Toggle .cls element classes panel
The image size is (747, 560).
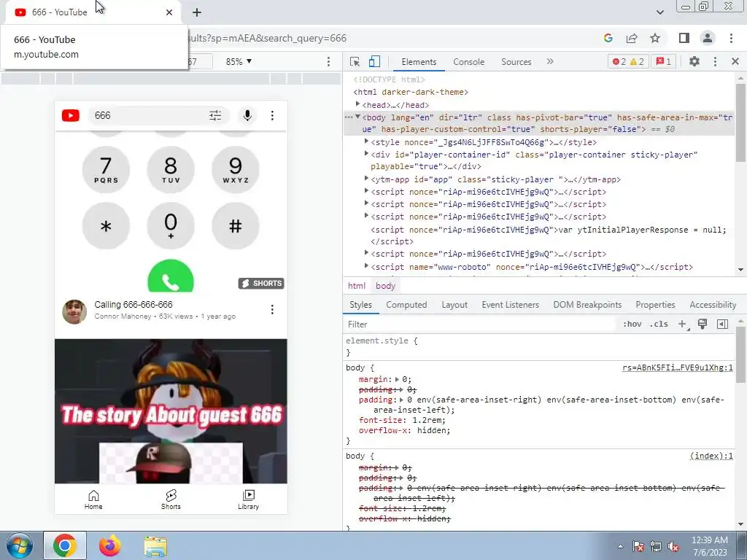coord(659,324)
